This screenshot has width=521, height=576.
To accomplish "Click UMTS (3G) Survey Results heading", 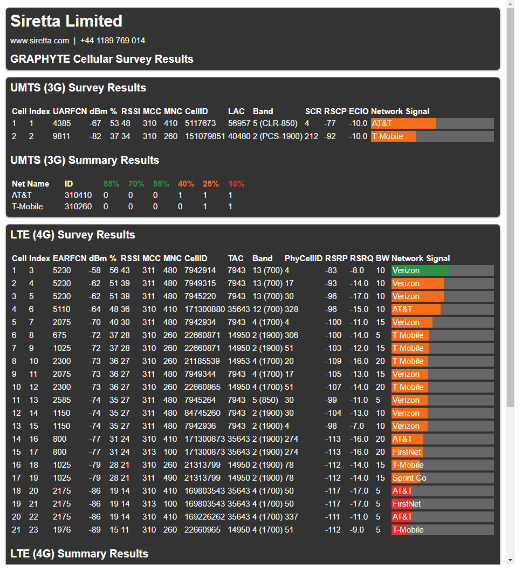I will point(78,88).
